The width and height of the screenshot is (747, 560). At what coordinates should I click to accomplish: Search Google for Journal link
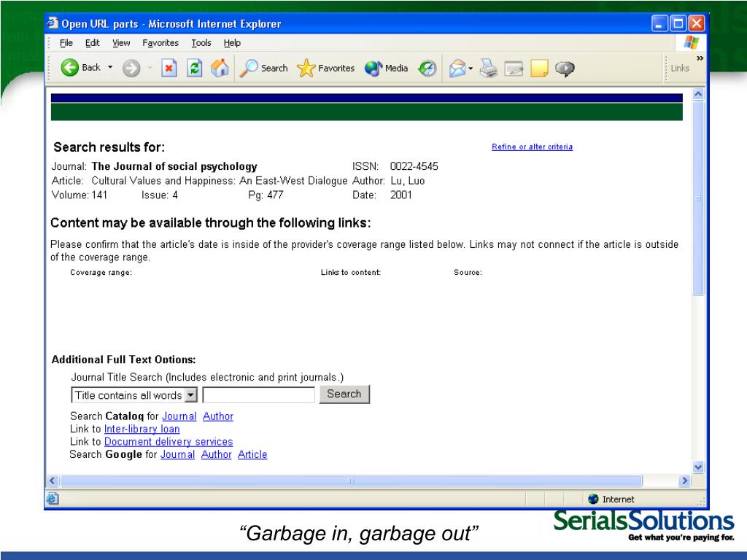[178, 454]
